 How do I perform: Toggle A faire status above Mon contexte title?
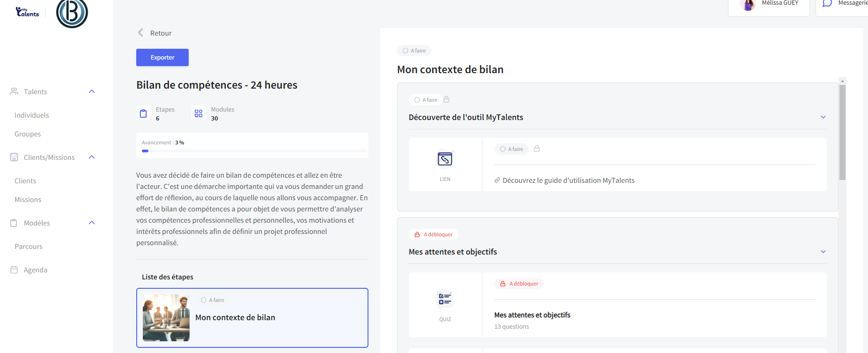(x=414, y=51)
